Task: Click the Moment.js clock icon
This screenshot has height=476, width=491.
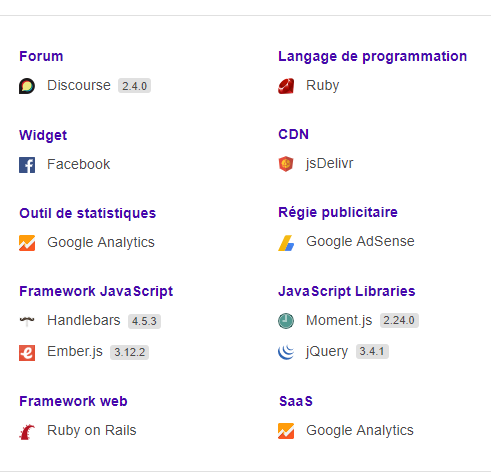Action: click(x=286, y=321)
